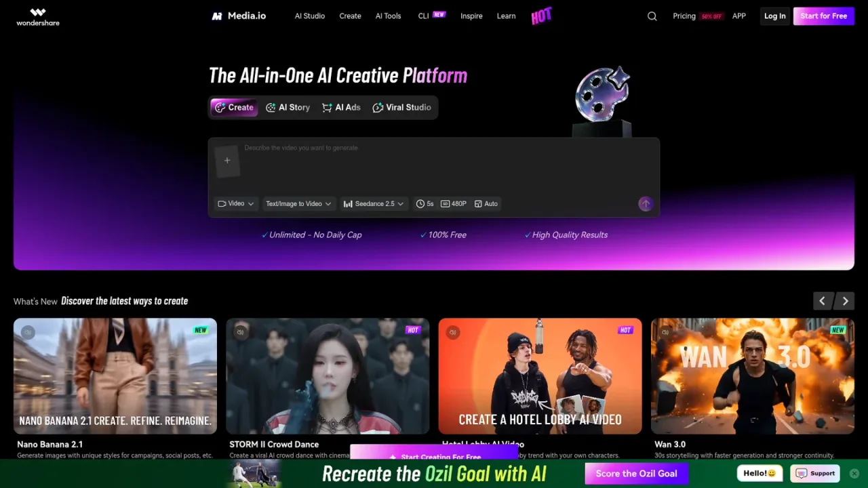Open the CLI menu item
Viewport: 868px width, 488px height.
(424, 16)
